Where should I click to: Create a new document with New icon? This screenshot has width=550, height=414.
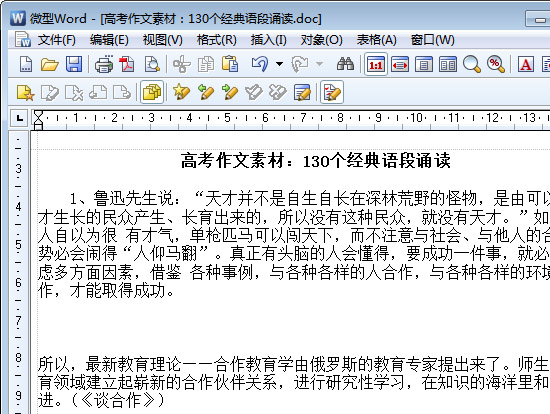click(x=26, y=64)
